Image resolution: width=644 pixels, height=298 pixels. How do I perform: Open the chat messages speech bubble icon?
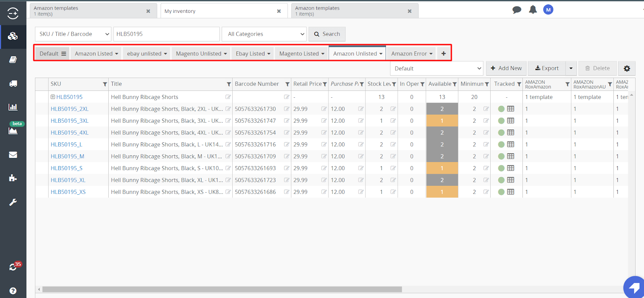tap(517, 10)
